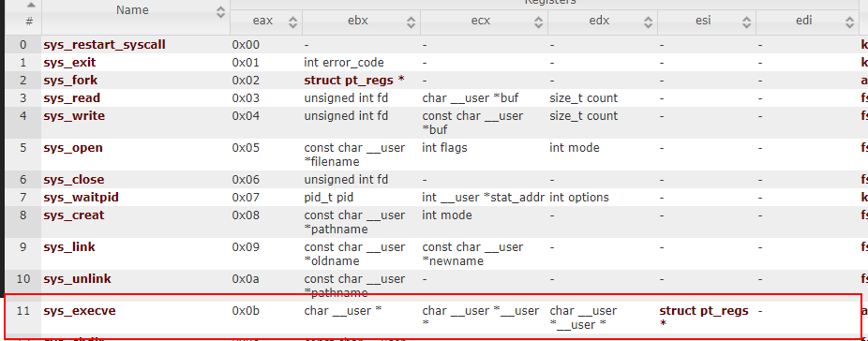Screen dimensions: 868x341
Task: Click ecx cell of sys_execve row
Action: point(481,318)
